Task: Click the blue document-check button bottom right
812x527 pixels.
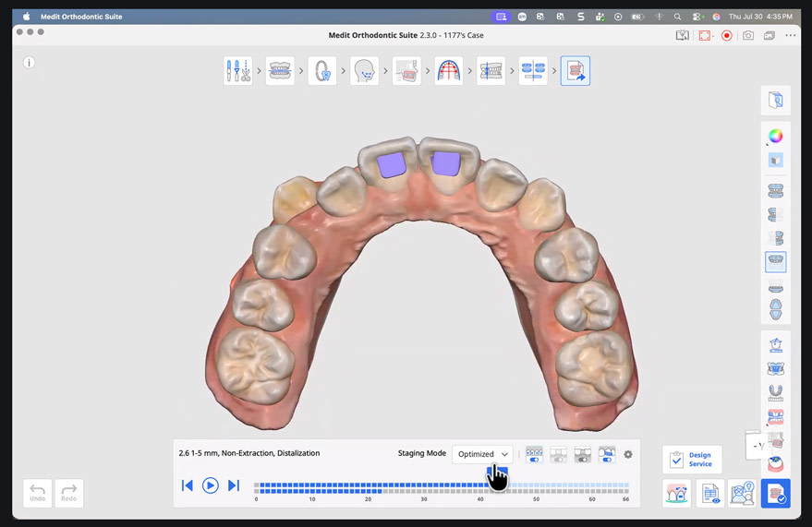Action: coord(775,494)
